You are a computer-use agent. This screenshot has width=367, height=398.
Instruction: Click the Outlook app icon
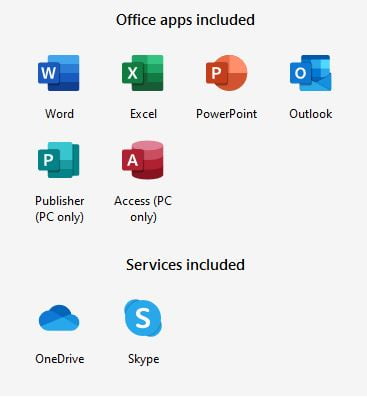coord(311,73)
